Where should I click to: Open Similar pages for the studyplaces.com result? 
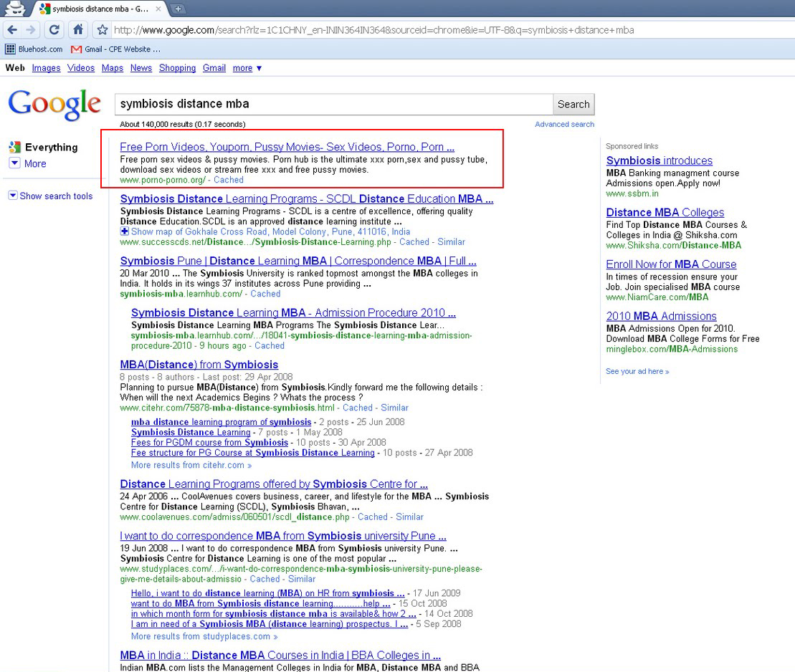pos(302,580)
